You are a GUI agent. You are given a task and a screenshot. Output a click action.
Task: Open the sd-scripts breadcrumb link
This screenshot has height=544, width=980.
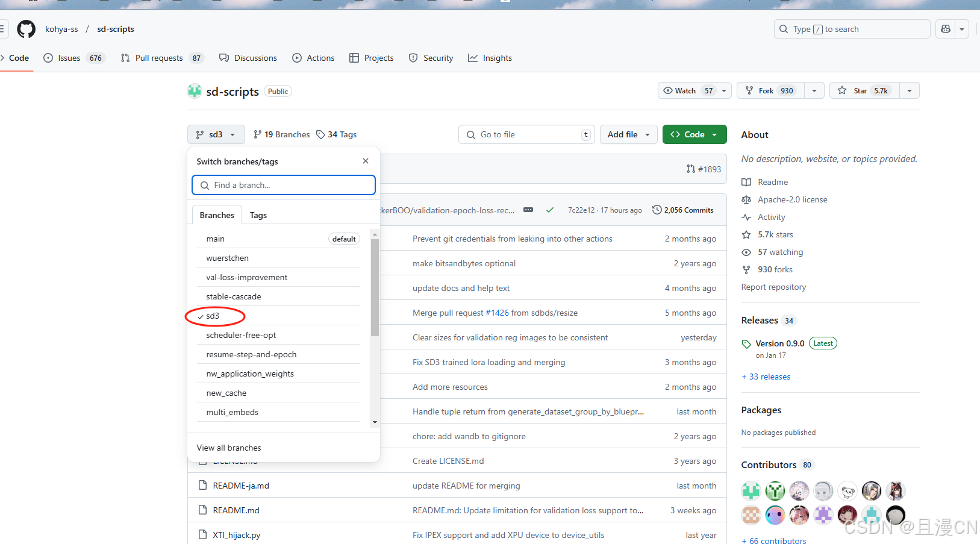[116, 29]
